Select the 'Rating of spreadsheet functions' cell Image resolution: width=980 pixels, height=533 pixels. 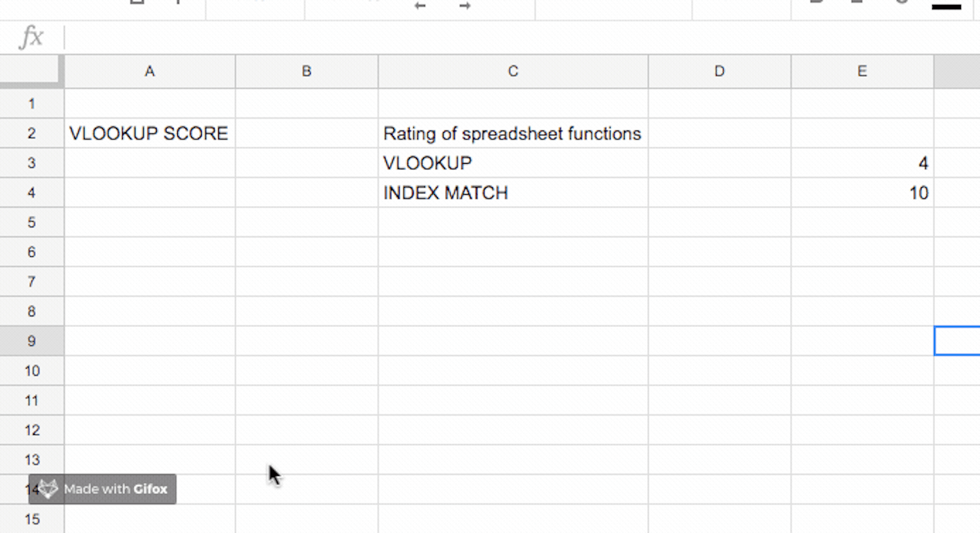coord(512,133)
